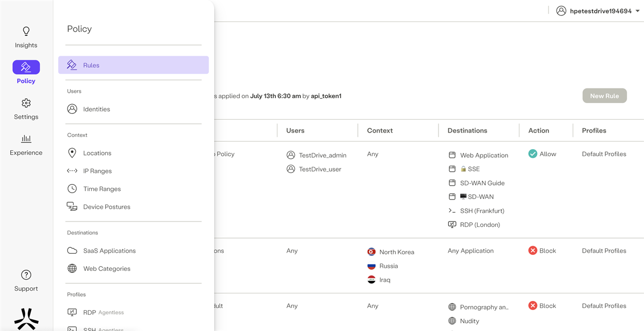Click the SaaS Applications cloud icon
Viewport: 644px width, 331px height.
pyautogui.click(x=72, y=251)
